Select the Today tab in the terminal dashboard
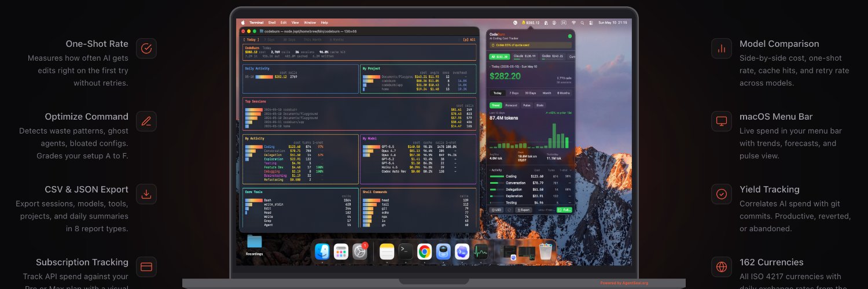 pyautogui.click(x=251, y=39)
